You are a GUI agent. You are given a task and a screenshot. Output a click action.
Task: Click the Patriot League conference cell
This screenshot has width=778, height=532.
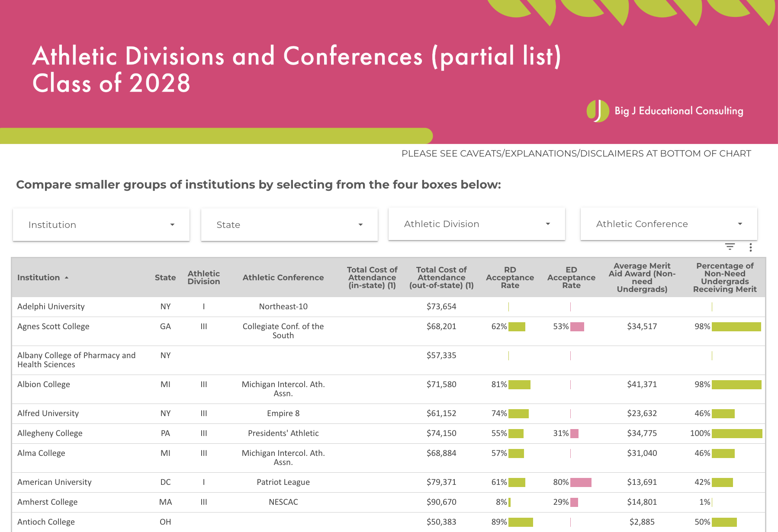coord(283,482)
